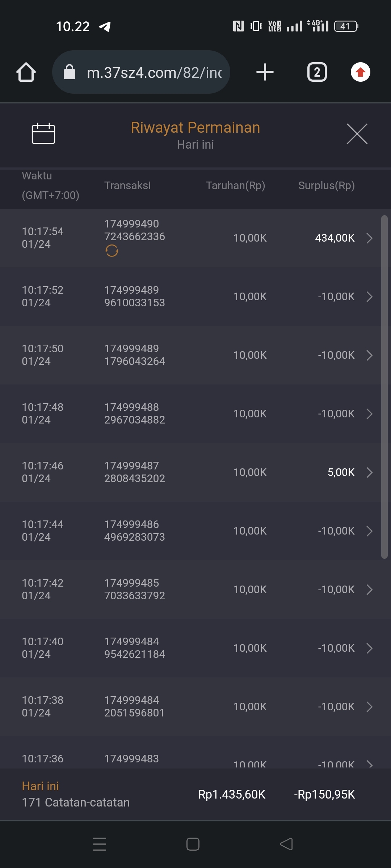Expand the 5,00K surplus row chevron
Screen dimensions: 391x868
[x=369, y=472]
